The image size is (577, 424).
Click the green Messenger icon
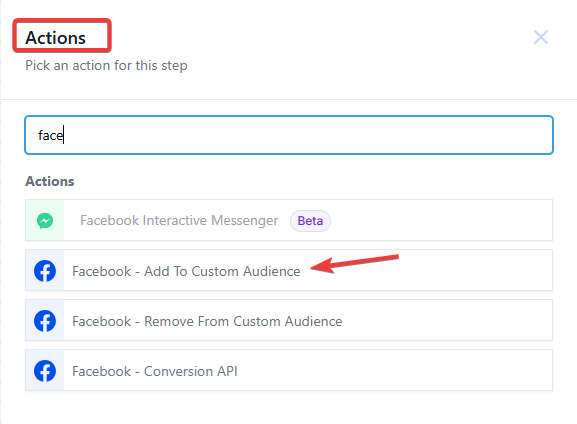(45, 221)
